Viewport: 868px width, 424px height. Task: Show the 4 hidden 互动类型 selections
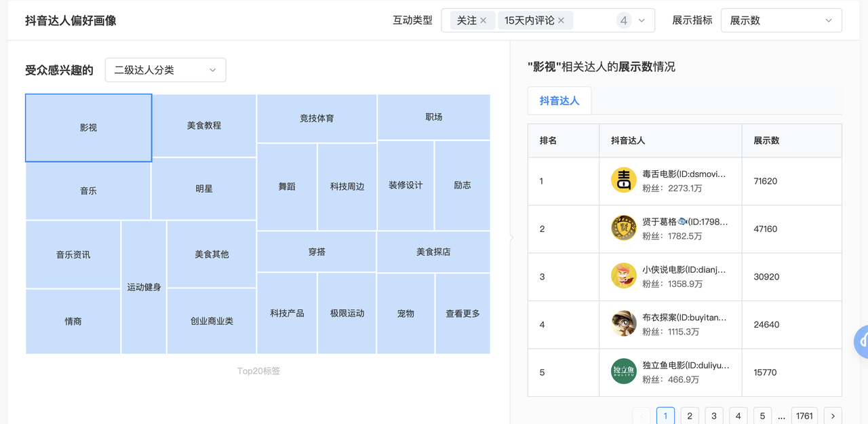623,20
